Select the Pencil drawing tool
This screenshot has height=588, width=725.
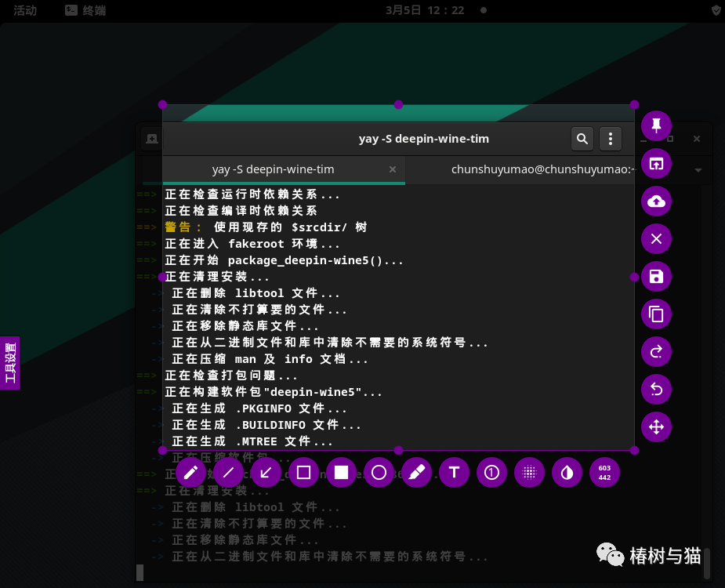[190, 472]
